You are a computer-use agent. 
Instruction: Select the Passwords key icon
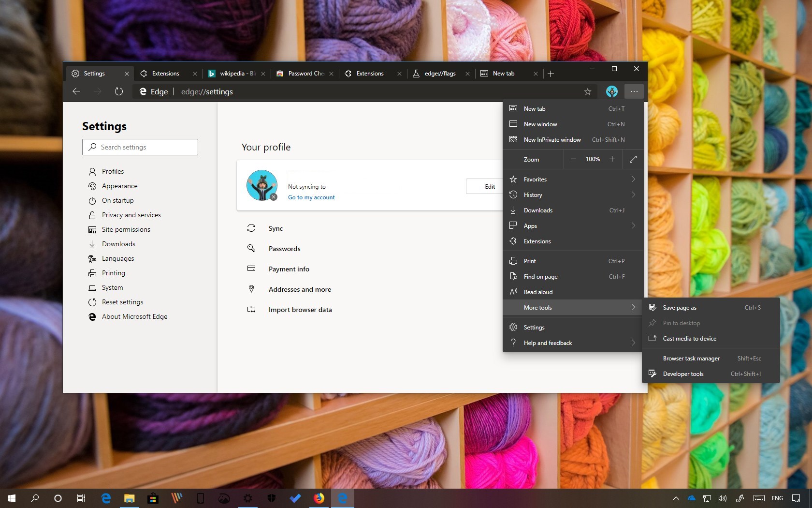pyautogui.click(x=251, y=249)
